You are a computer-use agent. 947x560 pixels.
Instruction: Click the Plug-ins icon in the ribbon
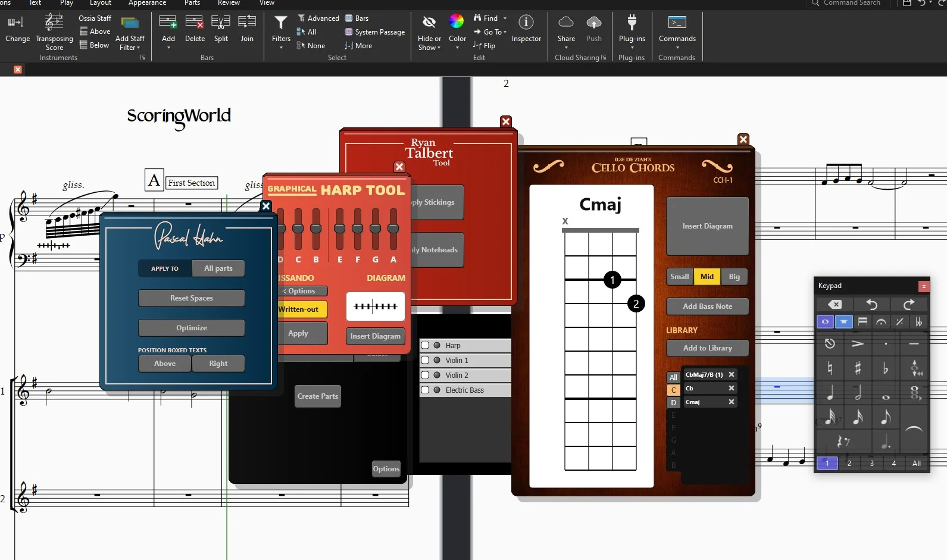pyautogui.click(x=632, y=24)
